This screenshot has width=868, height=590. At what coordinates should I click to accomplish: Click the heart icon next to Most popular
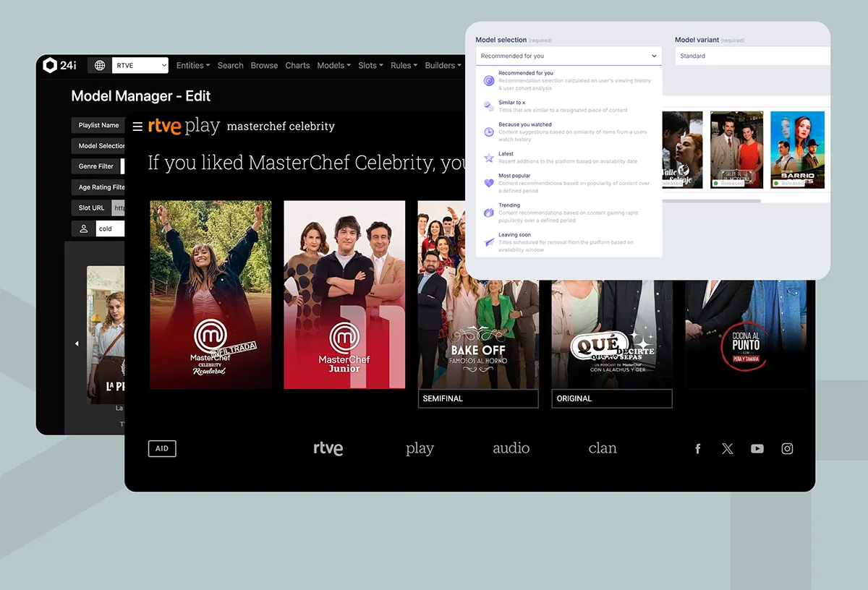coord(488,183)
